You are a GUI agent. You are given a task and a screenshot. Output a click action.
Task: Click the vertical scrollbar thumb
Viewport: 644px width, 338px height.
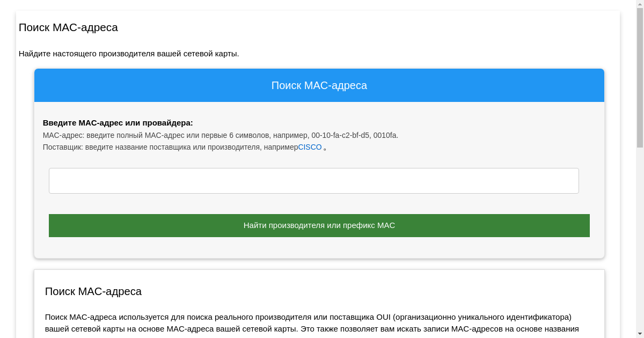(640, 75)
